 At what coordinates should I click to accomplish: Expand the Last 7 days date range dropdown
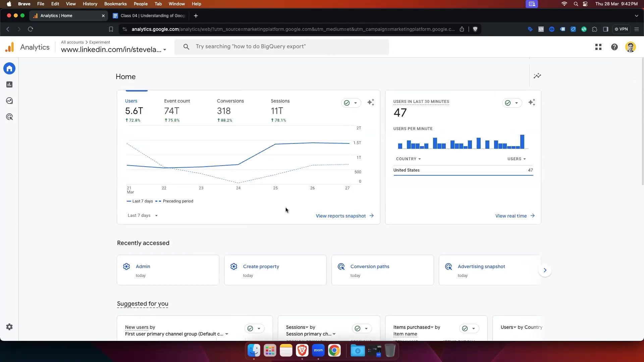click(143, 216)
